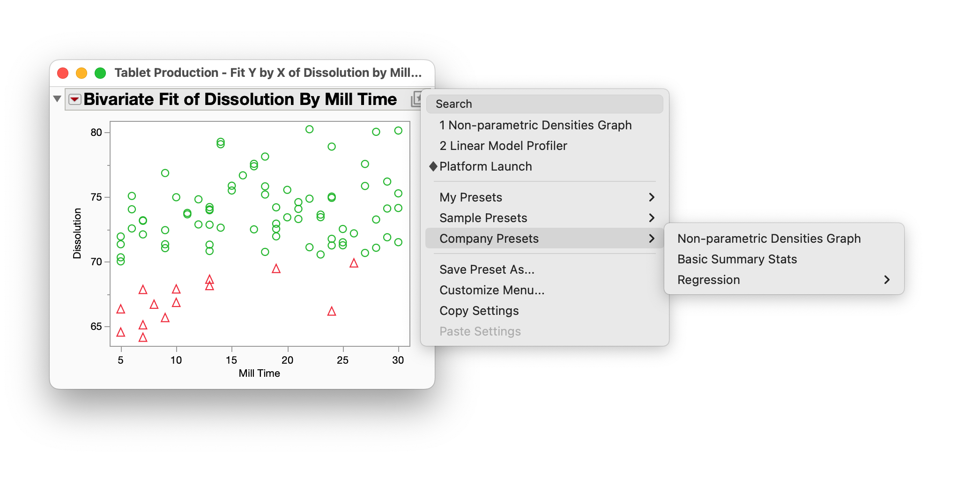The image size is (980, 478).
Task: Open "Customize Menu..."
Action: [491, 290]
